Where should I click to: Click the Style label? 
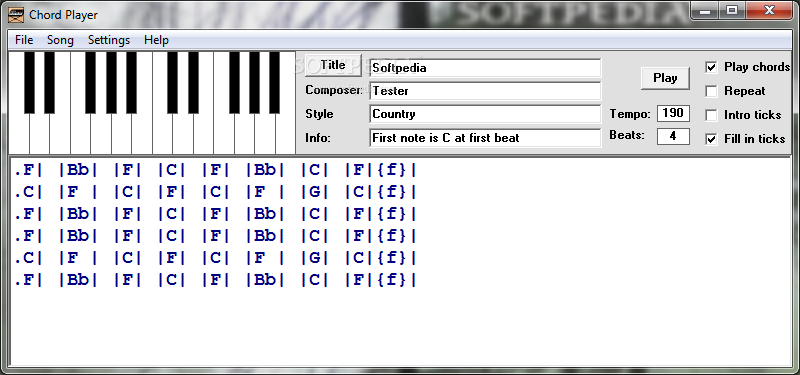319,114
